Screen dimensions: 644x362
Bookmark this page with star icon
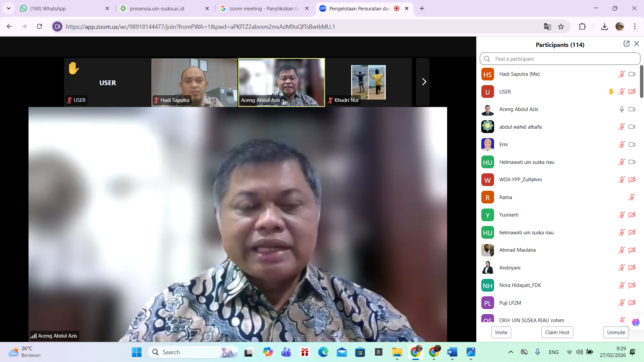[x=561, y=26]
